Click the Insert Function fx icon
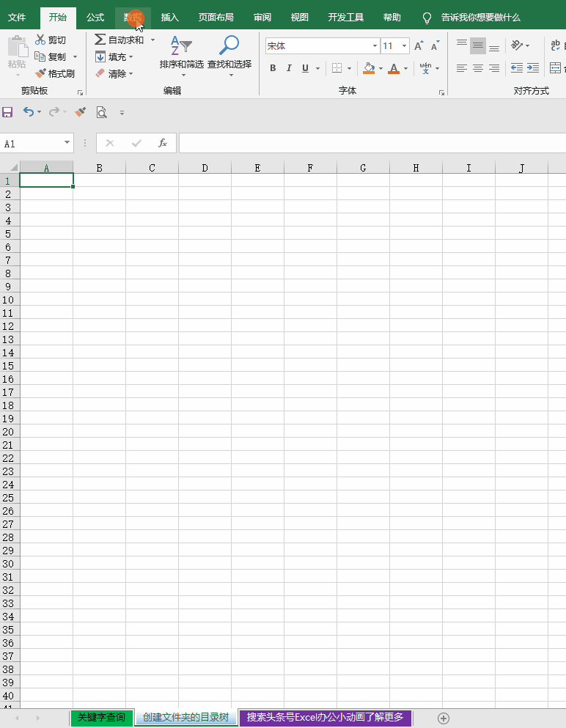The image size is (566, 728). point(163,143)
